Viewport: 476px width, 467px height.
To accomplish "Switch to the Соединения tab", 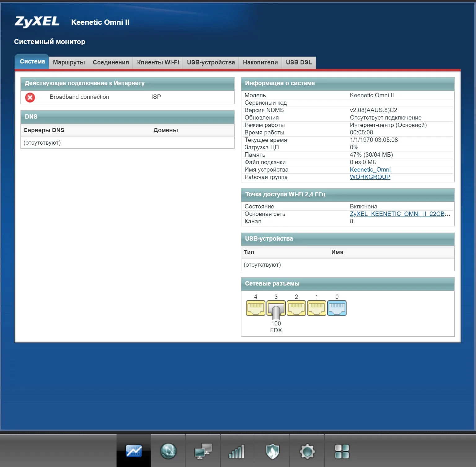I will click(111, 63).
